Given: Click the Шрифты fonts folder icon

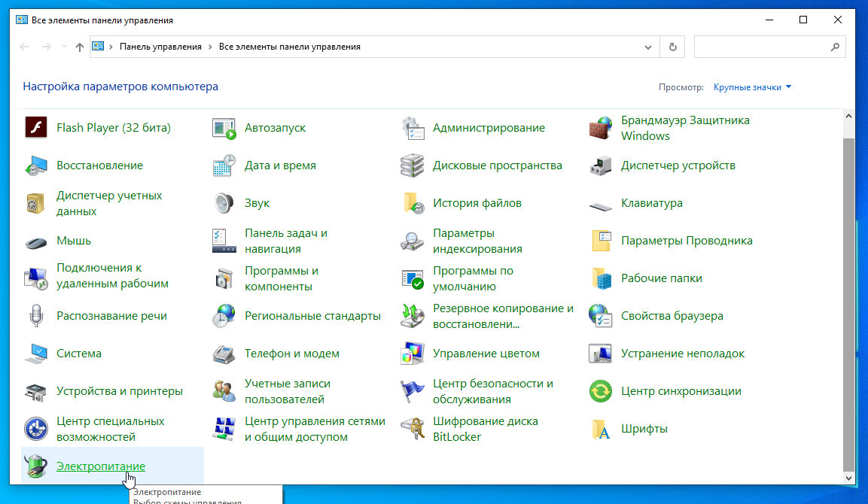Looking at the screenshot, I should point(601,429).
